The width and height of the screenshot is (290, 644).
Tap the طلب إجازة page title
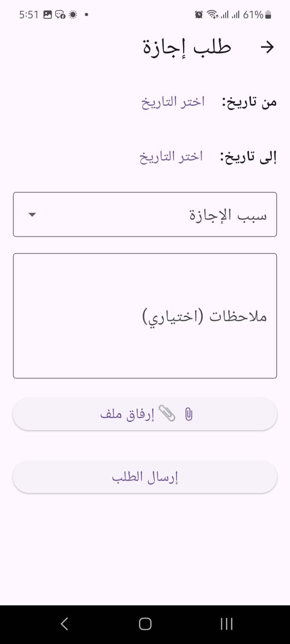coord(187,48)
